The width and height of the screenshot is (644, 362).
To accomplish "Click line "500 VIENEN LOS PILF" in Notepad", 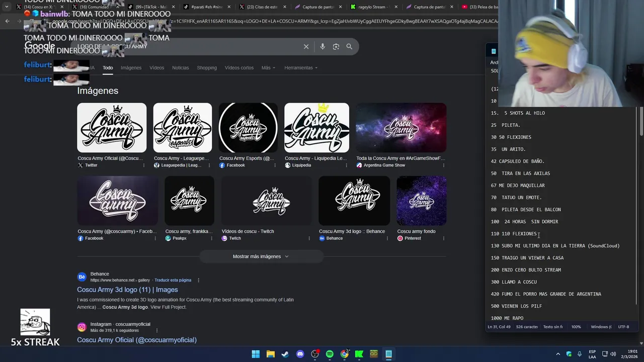I will click(516, 306).
